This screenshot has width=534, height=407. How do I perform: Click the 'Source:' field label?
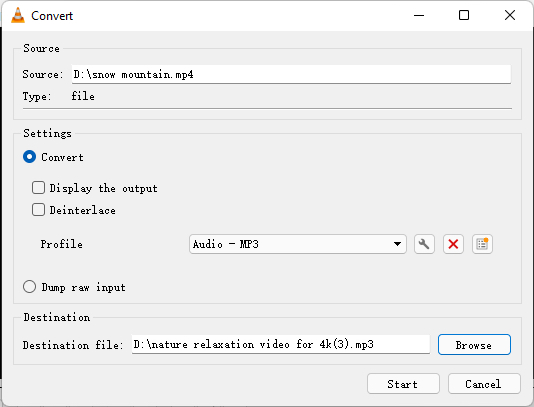(x=43, y=74)
